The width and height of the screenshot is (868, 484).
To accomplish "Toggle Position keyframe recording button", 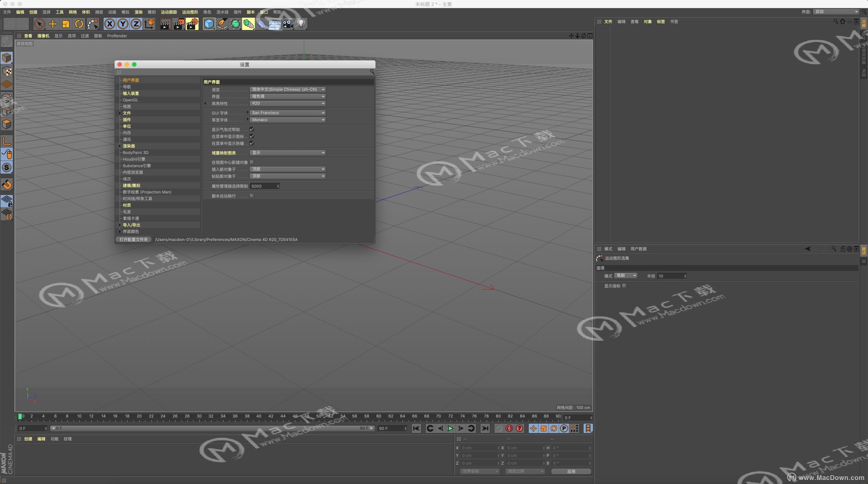I will tap(533, 428).
